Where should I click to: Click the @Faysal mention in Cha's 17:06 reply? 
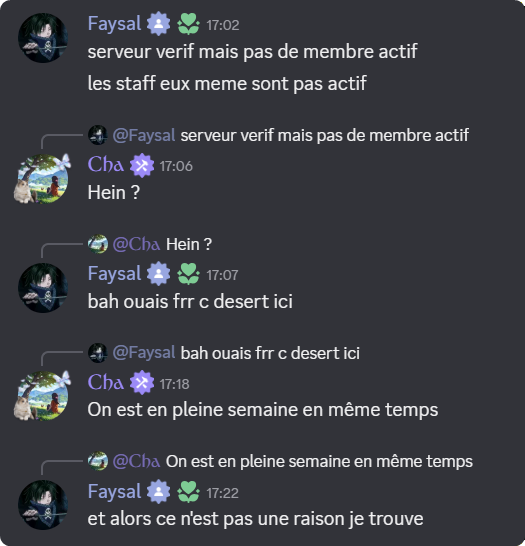click(x=144, y=135)
